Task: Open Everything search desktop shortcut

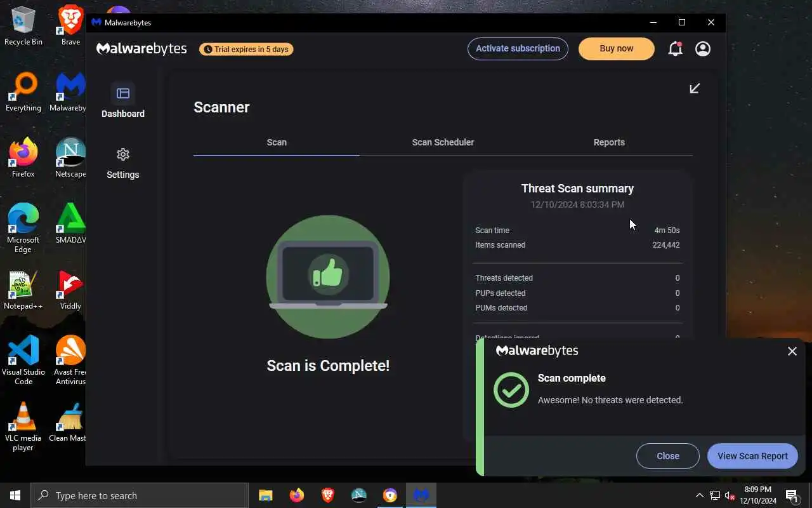Action: point(23,93)
